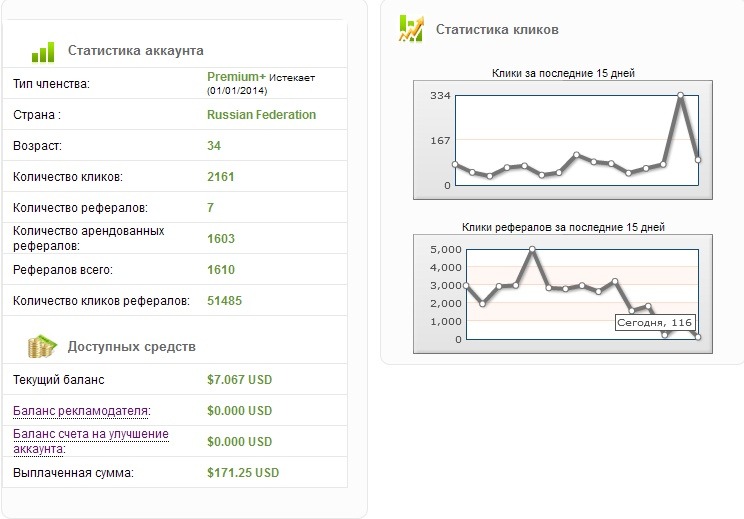This screenshot has width=744, height=519.
Task: Click the first data point in clicks chart
Action: [x=455, y=164]
